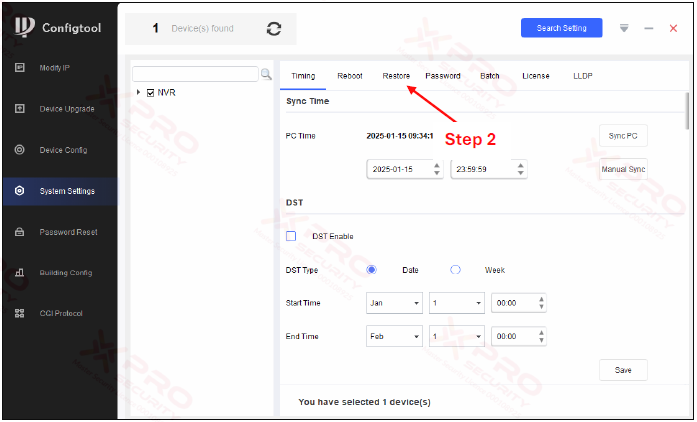Click the Building Config sidebar icon
697x422 pixels.
20,273
